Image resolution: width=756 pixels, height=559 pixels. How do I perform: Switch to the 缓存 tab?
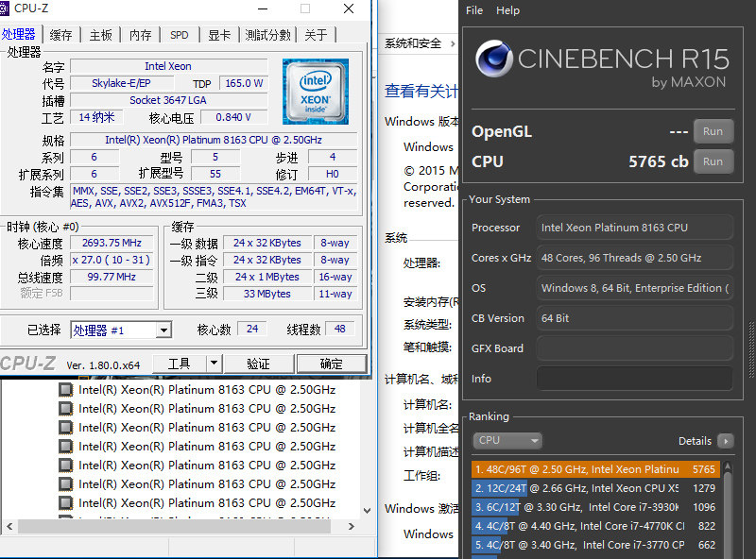point(60,35)
